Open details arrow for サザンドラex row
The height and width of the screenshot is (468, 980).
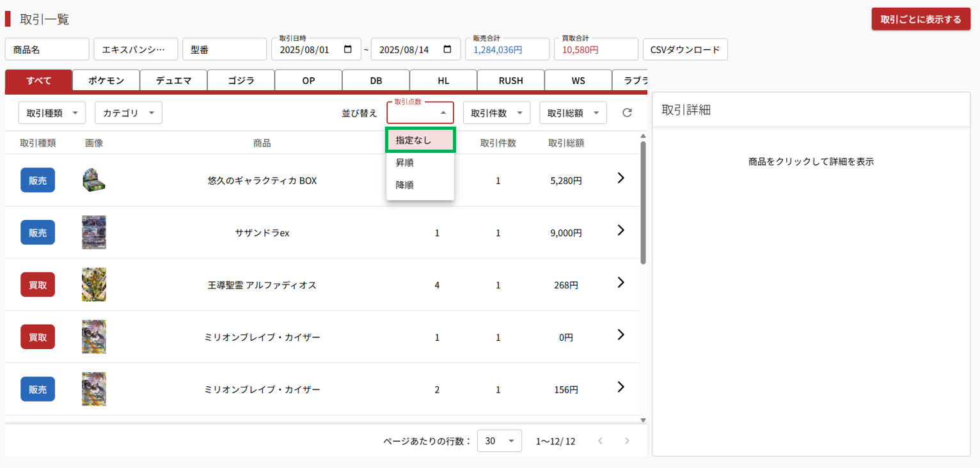tap(620, 230)
